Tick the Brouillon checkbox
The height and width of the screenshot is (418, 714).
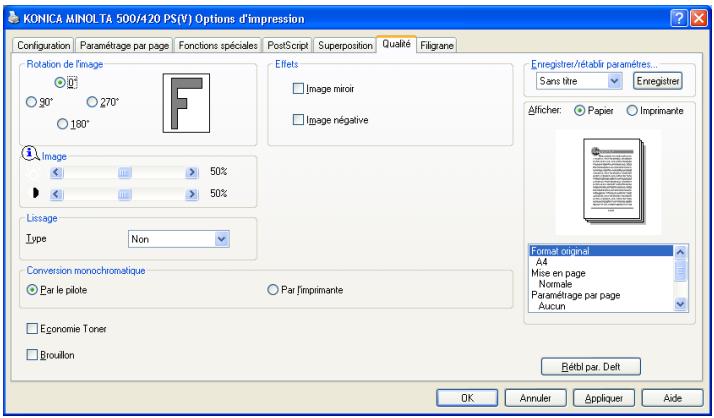click(32, 355)
